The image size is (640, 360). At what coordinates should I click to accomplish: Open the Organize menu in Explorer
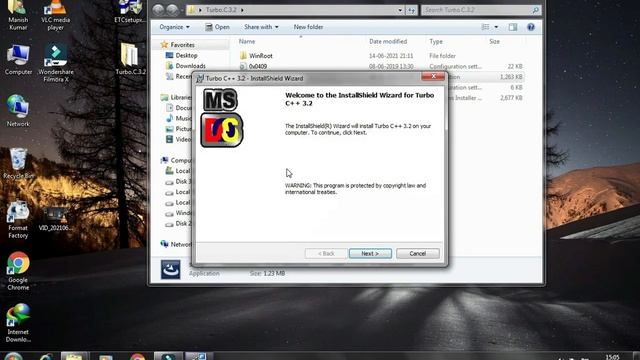click(x=174, y=27)
